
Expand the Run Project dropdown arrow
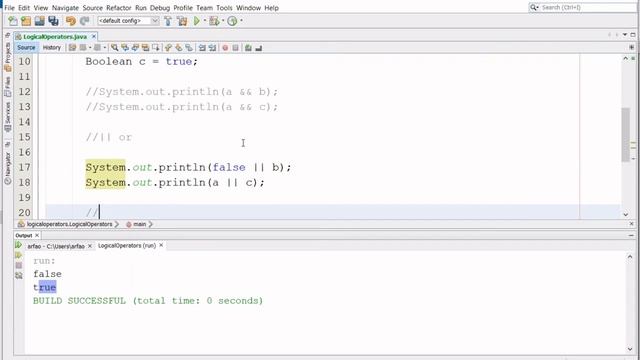205,21
